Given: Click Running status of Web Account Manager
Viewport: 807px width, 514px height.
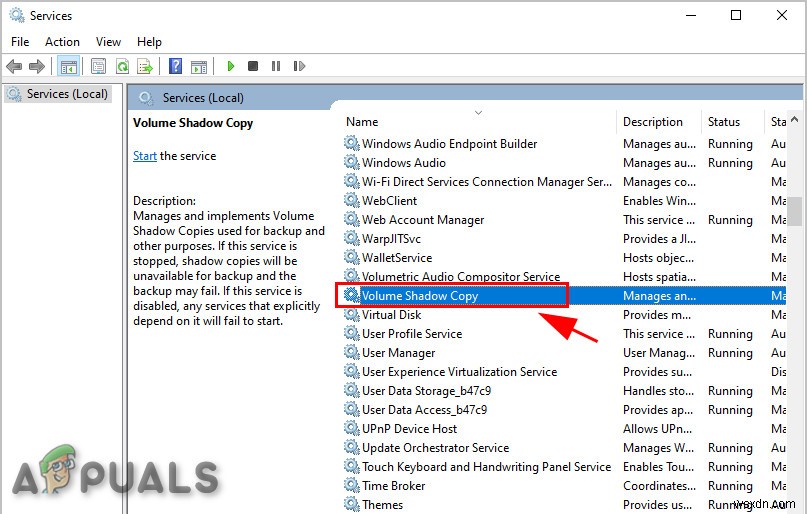Looking at the screenshot, I should (730, 220).
